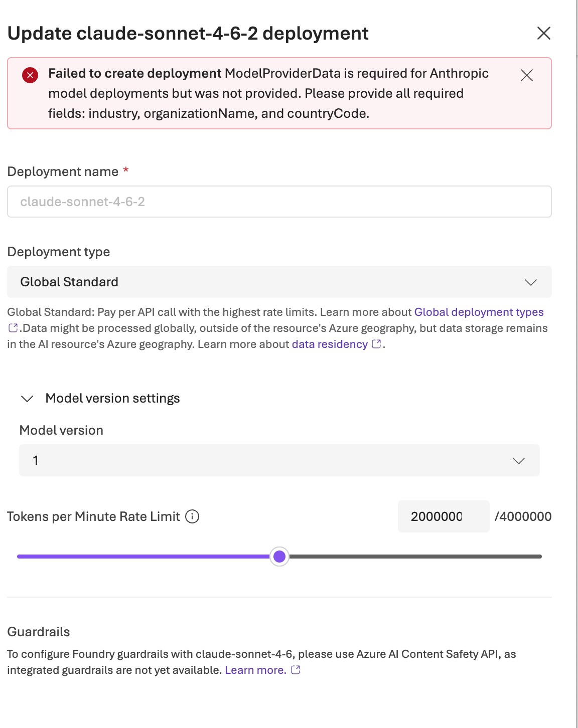Click external-link icon after Learn more

point(296,670)
